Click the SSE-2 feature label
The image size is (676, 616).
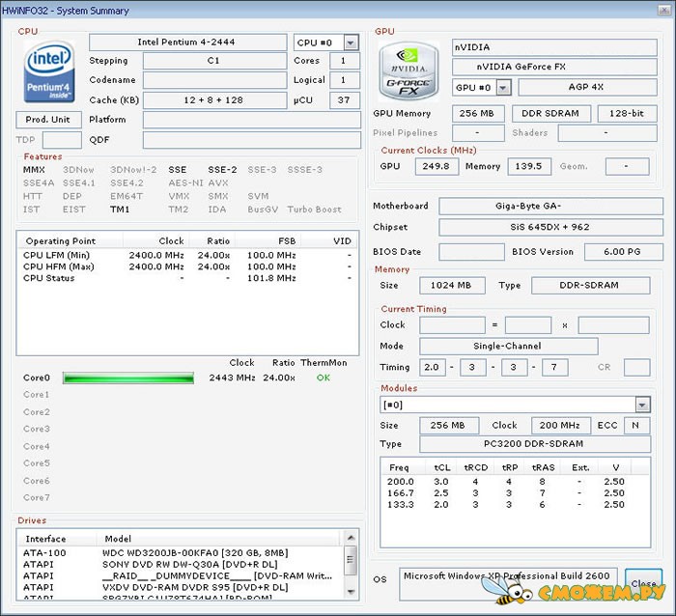tap(222, 170)
